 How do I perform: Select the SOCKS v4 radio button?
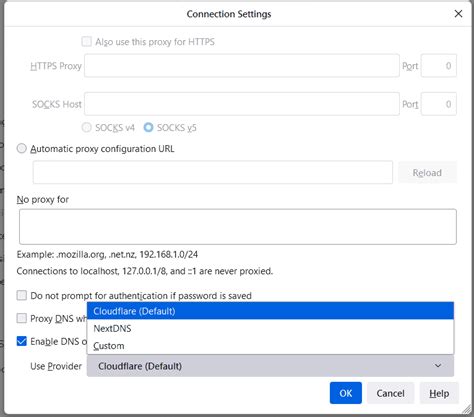click(87, 128)
